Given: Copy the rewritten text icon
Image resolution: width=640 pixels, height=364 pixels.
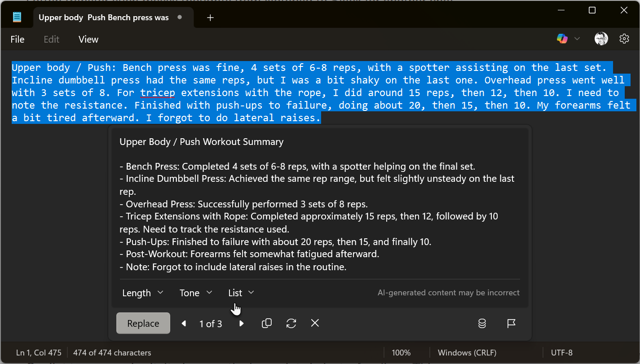Looking at the screenshot, I should (267, 323).
